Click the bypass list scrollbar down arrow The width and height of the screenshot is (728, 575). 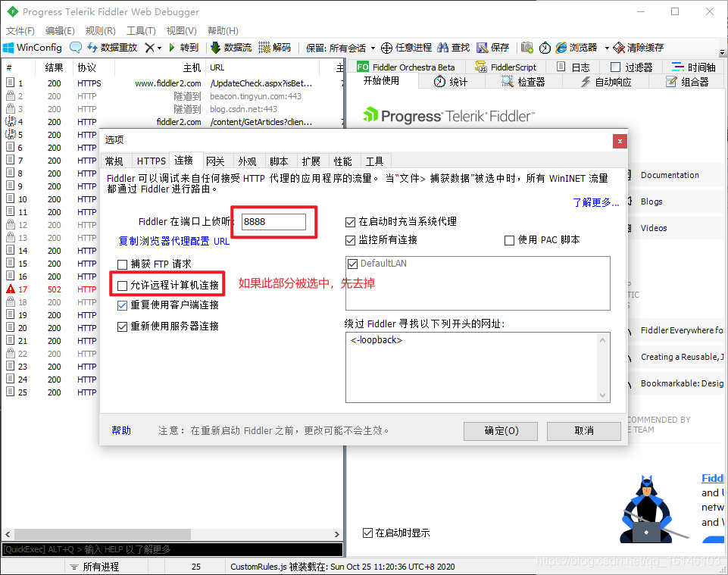603,395
